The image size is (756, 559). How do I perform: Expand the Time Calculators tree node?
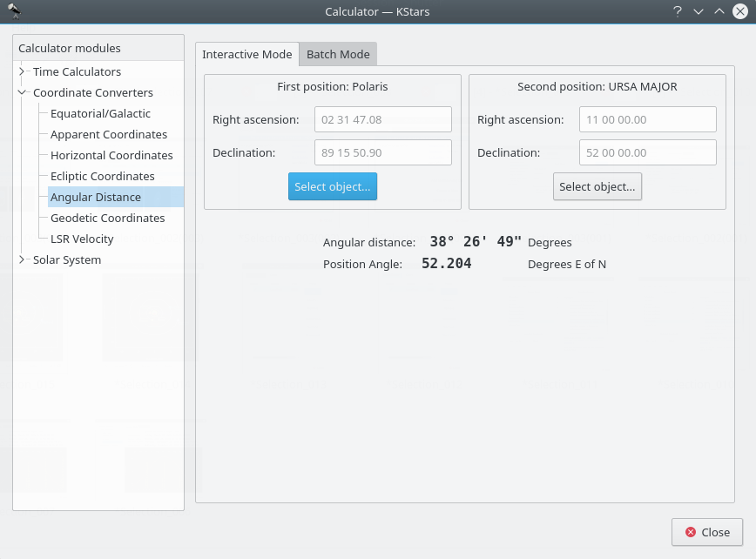pos(23,71)
